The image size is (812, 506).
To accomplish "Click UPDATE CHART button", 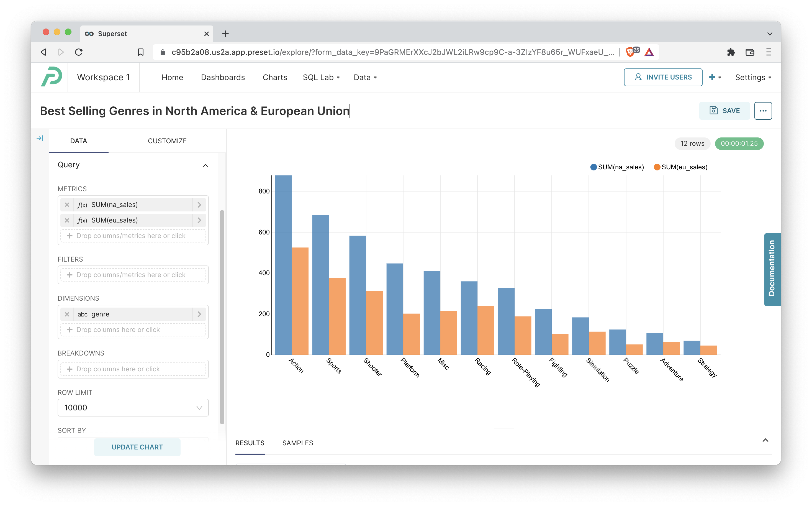I will pyautogui.click(x=137, y=446).
